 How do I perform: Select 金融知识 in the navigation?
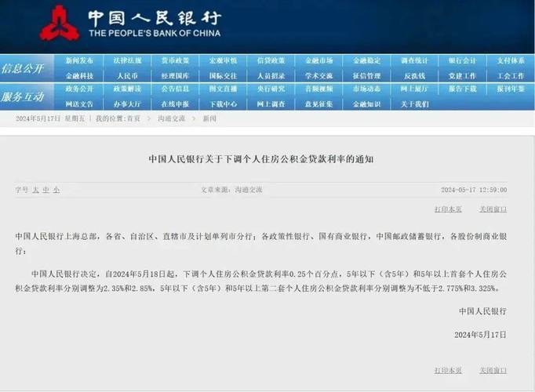(x=367, y=104)
